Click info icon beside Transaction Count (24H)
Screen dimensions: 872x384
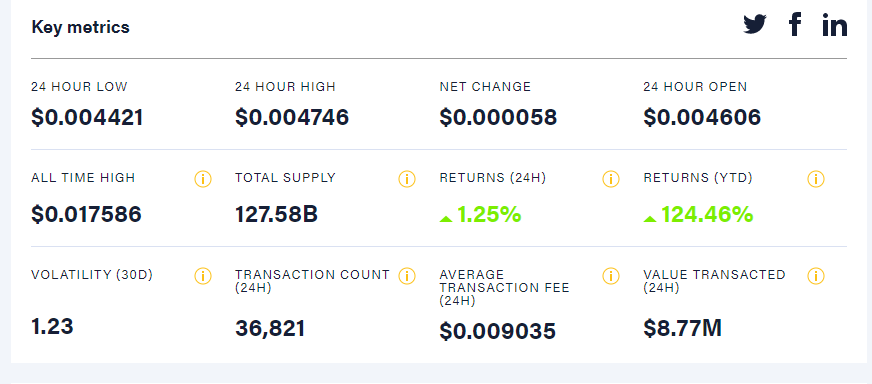point(407,276)
